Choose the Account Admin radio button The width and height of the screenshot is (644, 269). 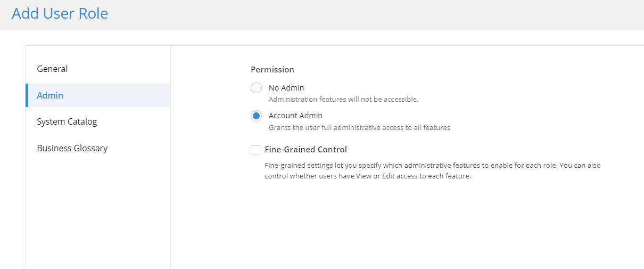pos(256,116)
